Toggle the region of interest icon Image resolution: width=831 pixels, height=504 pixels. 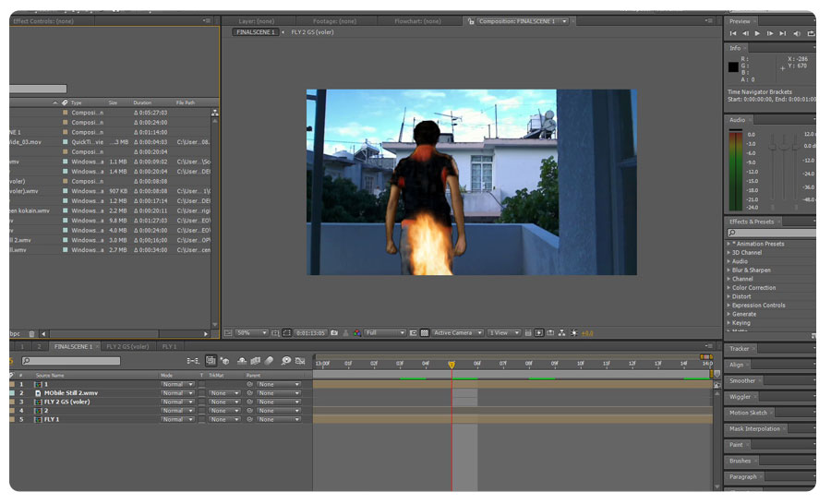pos(412,332)
